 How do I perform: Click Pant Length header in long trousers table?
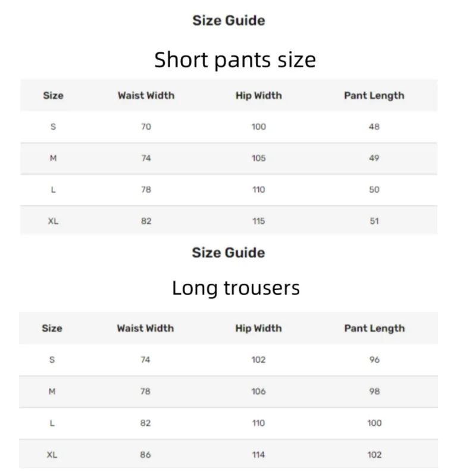click(x=374, y=328)
